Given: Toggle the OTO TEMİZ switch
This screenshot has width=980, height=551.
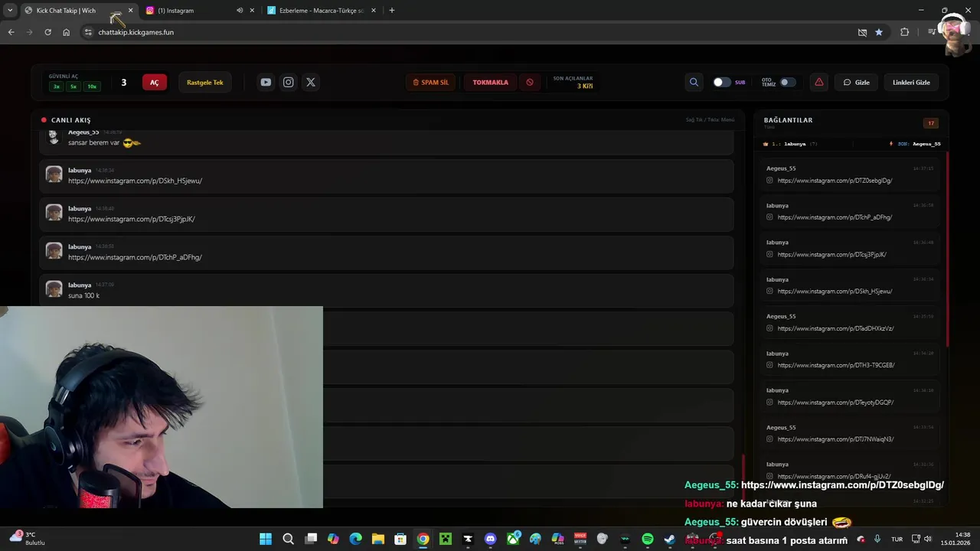Looking at the screenshot, I should [788, 82].
